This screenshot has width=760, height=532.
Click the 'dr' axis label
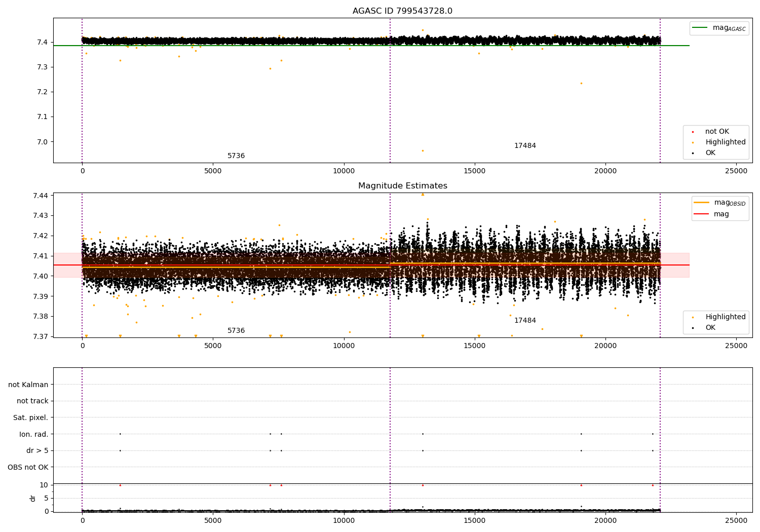[33, 499]
